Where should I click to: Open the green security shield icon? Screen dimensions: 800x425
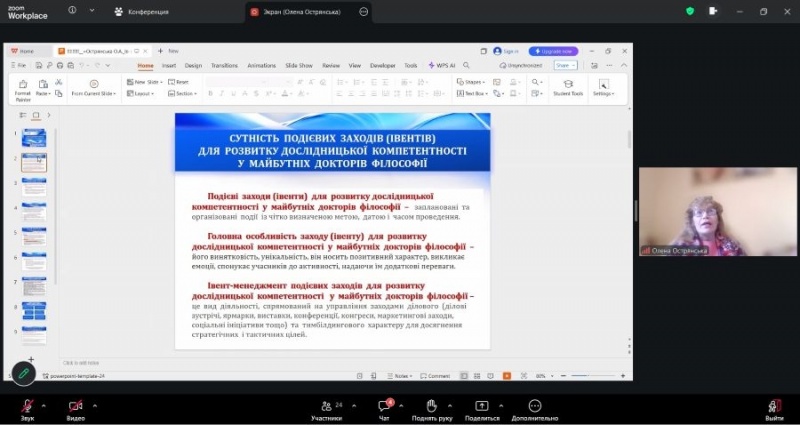pos(690,11)
